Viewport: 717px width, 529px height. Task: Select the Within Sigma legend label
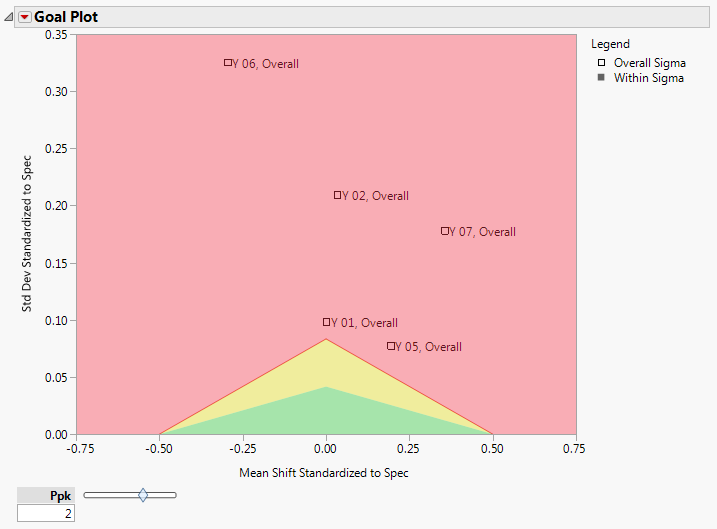[x=649, y=78]
